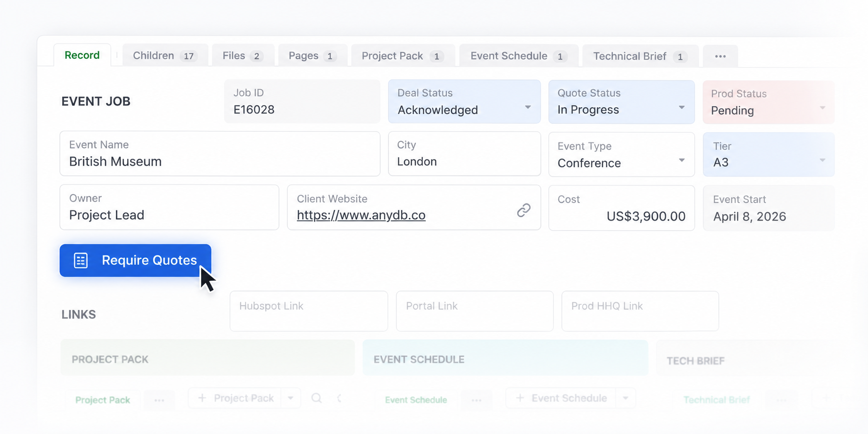Click into the City field
Screen dimensions: 868x434
point(464,154)
